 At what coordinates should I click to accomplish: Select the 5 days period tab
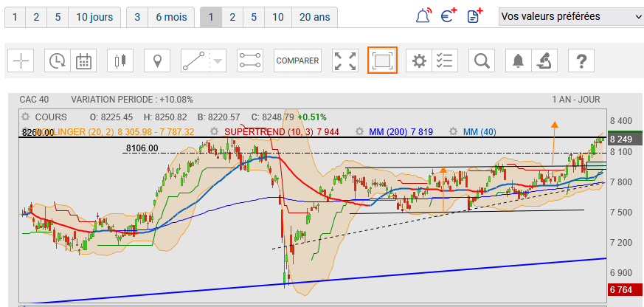(58, 17)
